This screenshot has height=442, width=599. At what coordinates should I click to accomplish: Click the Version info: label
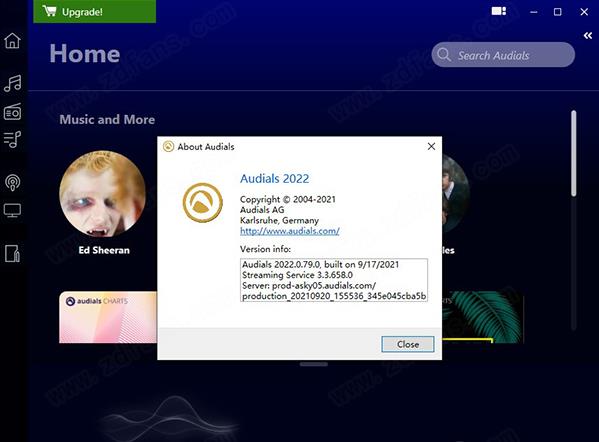[x=265, y=249]
